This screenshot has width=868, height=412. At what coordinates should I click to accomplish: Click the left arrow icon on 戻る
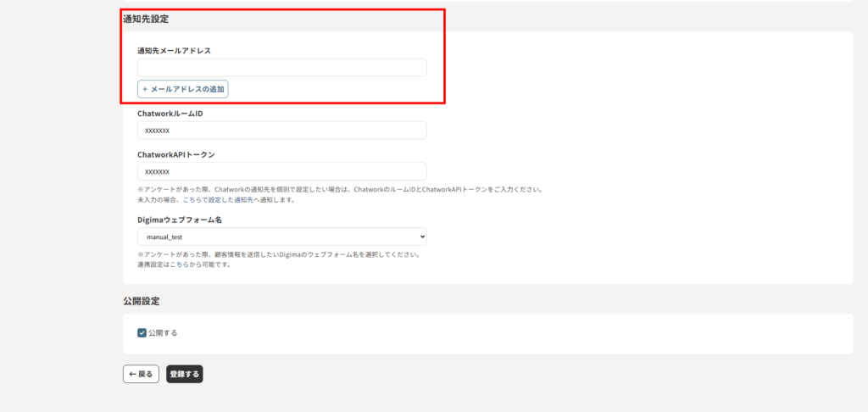131,374
